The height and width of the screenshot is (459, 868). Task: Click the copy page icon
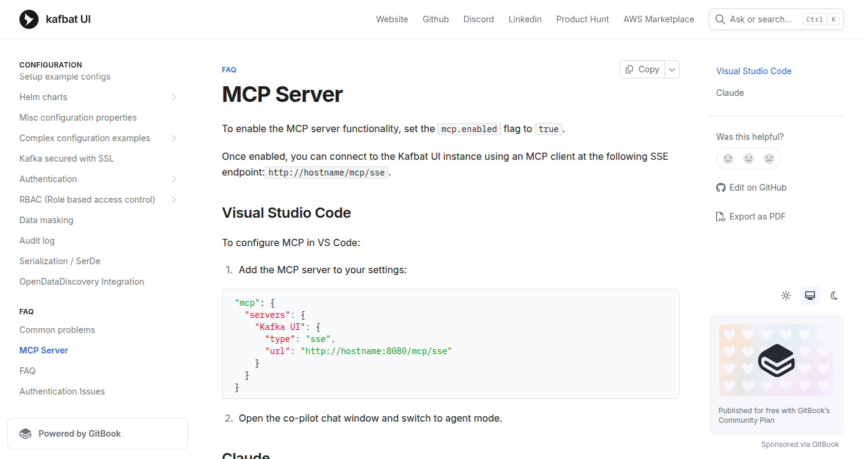point(629,69)
